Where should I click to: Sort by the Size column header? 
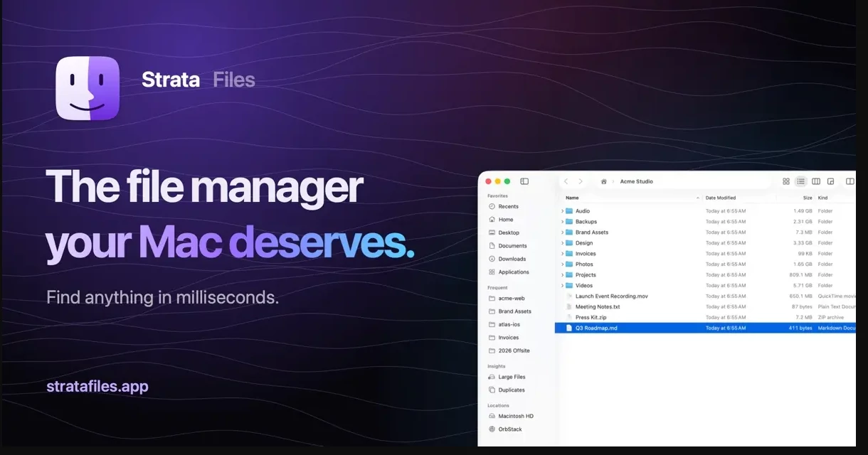point(808,198)
